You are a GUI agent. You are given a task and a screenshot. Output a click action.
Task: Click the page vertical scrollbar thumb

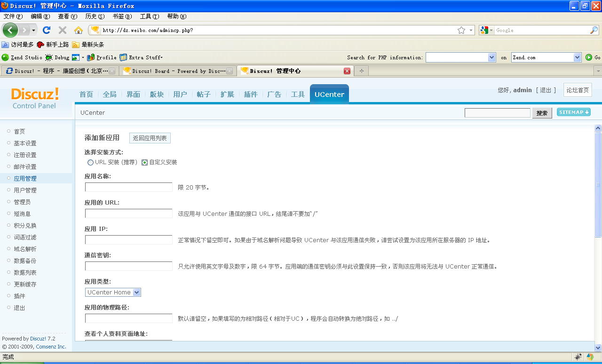[598, 184]
